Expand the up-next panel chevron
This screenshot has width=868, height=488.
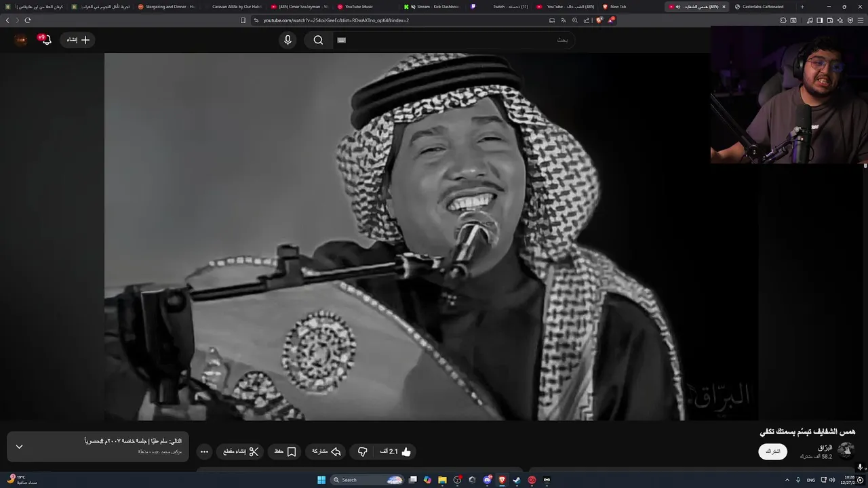click(x=19, y=447)
